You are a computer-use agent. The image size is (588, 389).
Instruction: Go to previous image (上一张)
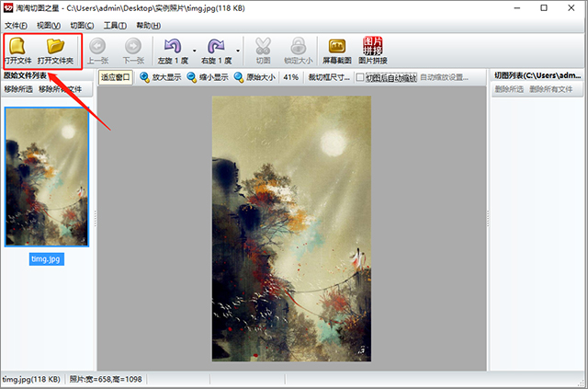[97, 51]
